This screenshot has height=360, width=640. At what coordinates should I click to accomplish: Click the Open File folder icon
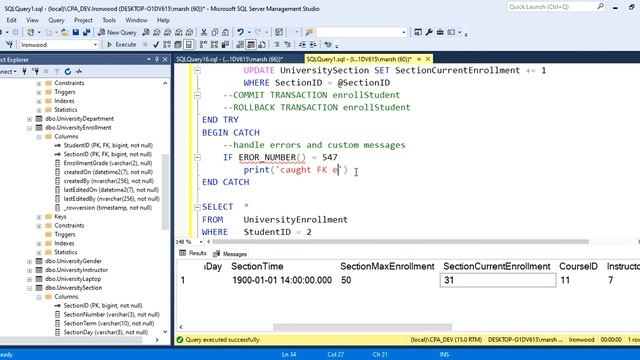click(x=64, y=32)
